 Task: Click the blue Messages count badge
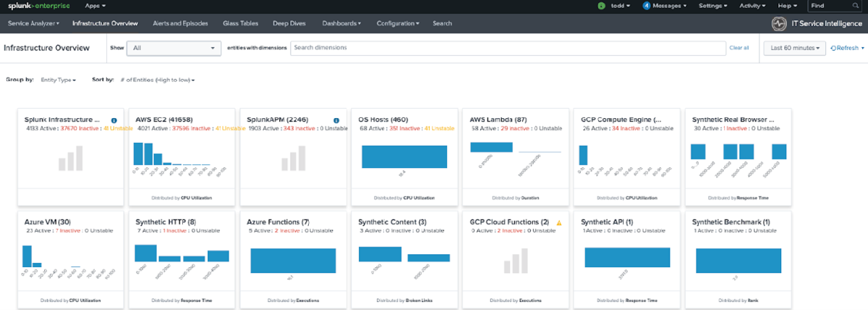pos(646,6)
